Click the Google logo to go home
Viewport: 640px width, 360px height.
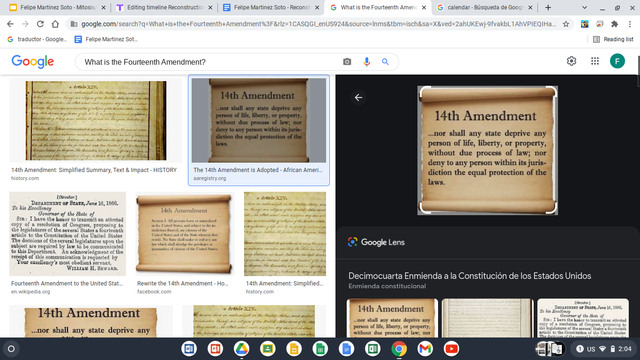pos(33,62)
